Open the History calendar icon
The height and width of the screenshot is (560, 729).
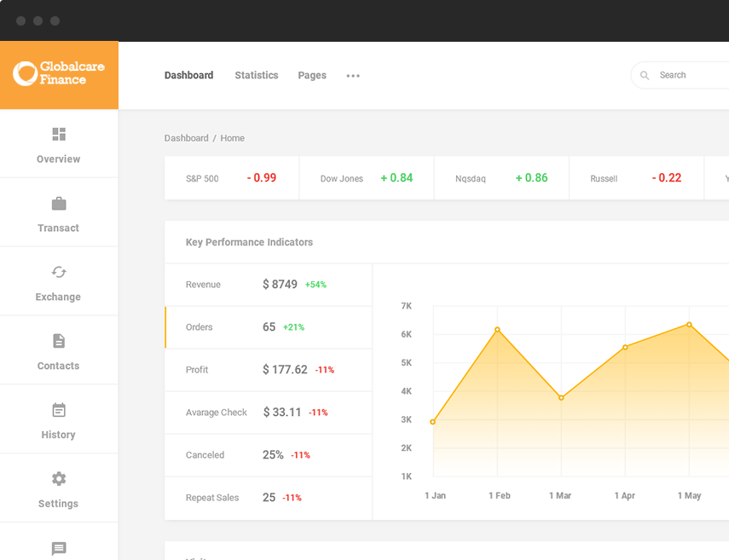click(x=59, y=410)
